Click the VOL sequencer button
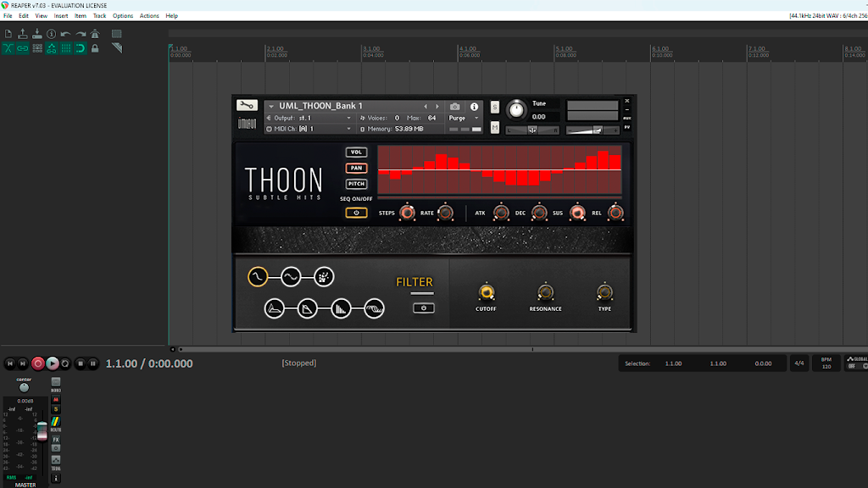The width and height of the screenshot is (868, 488). pyautogui.click(x=356, y=152)
